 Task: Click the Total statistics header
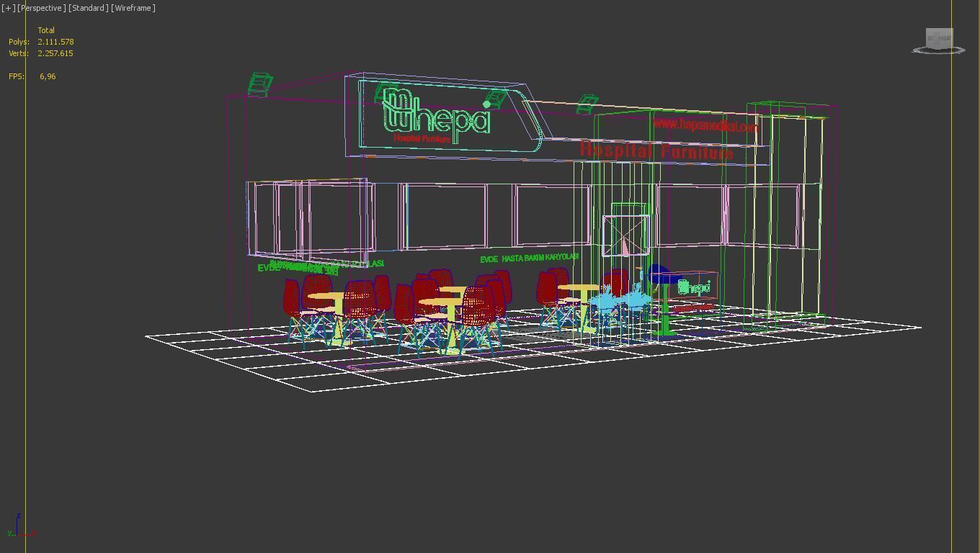pos(46,30)
